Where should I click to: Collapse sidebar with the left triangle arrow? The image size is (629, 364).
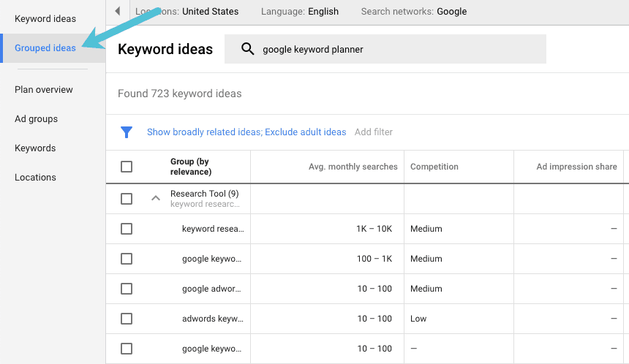(117, 12)
